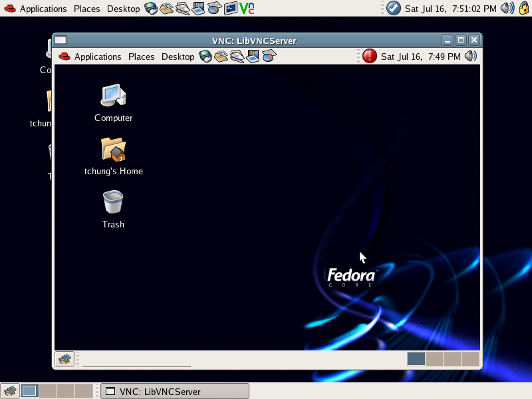The image size is (532, 399).
Task: Click the VNC: LibVNCServer taskbar button
Action: (175, 392)
